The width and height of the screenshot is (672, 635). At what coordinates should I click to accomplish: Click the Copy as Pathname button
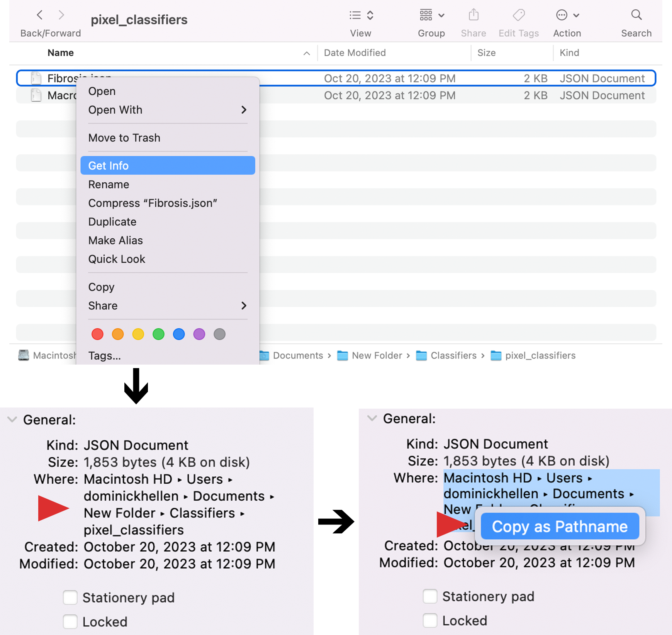560,526
